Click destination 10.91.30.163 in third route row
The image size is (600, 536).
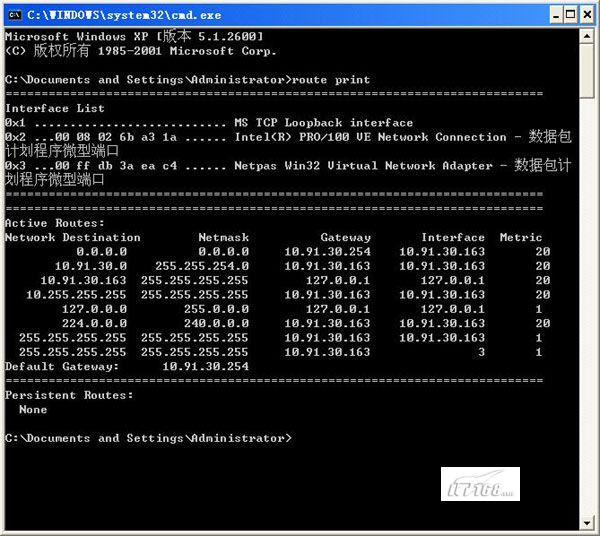point(83,280)
